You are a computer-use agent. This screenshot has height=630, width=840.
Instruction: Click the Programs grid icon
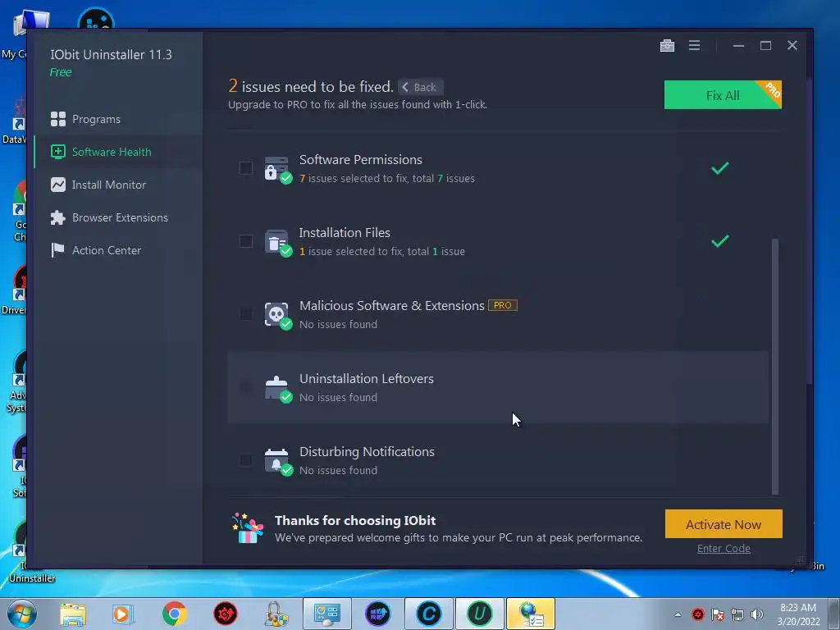coord(58,119)
